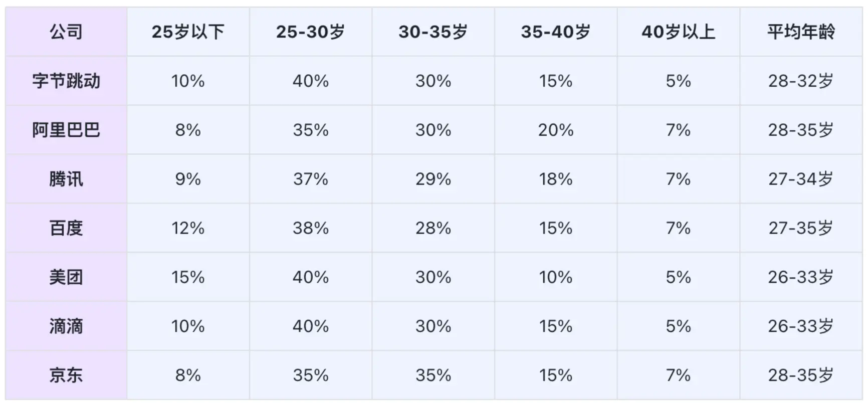Select 腾讯's 27-34岁 average age cell
868x404 pixels.
click(x=801, y=179)
